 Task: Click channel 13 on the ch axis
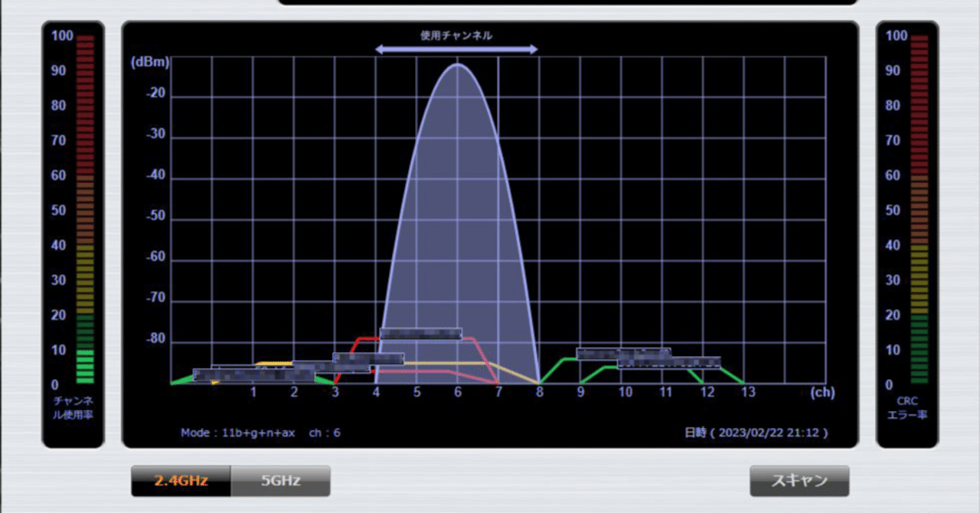(x=748, y=392)
